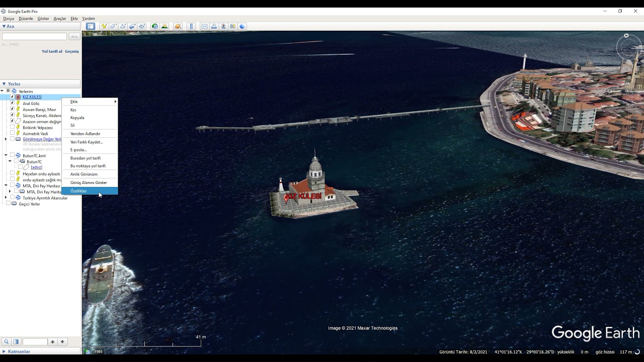Click the View in Google Maps icon
The width and height of the screenshot is (644, 362).
point(223,26)
